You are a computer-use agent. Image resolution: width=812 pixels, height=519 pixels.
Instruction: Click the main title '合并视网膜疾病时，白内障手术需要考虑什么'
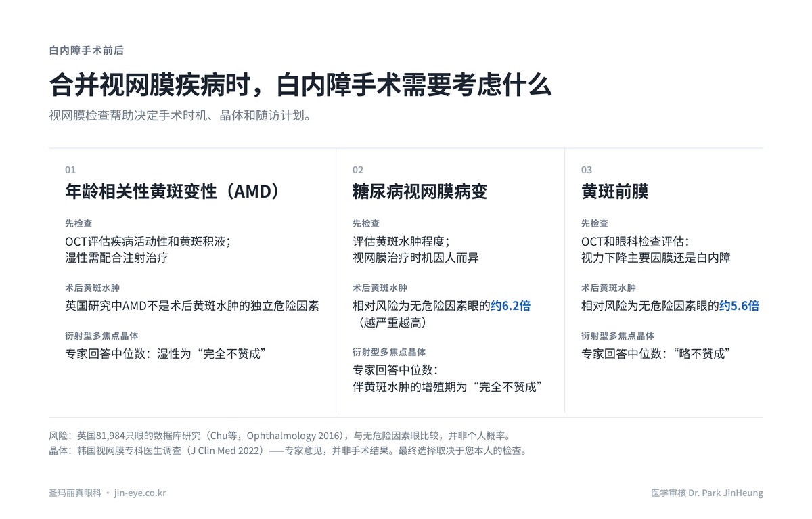click(x=300, y=85)
